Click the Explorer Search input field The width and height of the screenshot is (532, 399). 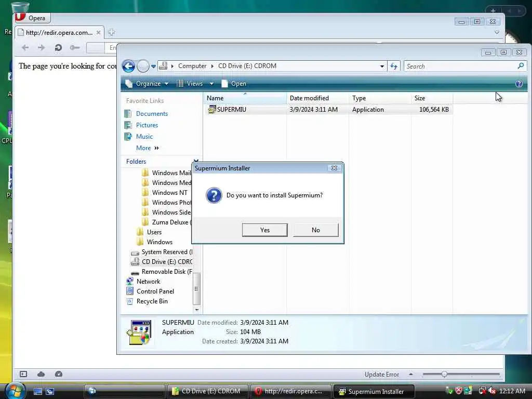pyautogui.click(x=460, y=66)
